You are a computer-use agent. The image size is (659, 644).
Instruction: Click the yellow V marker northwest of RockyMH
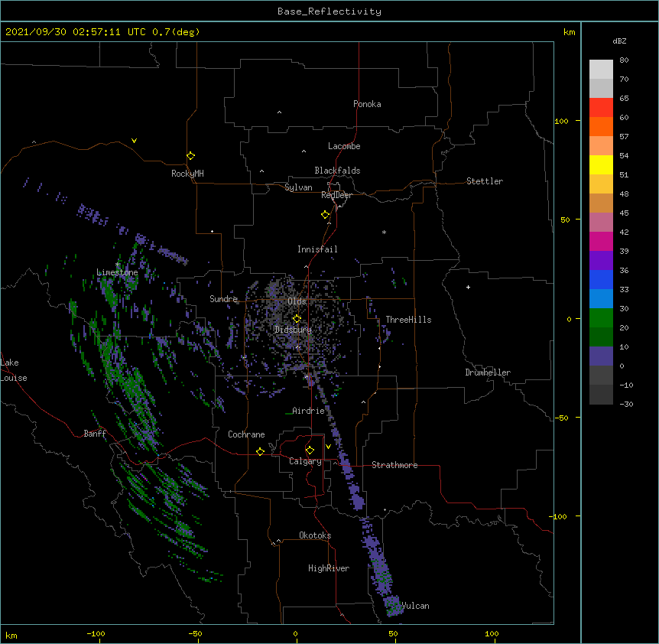pos(134,141)
